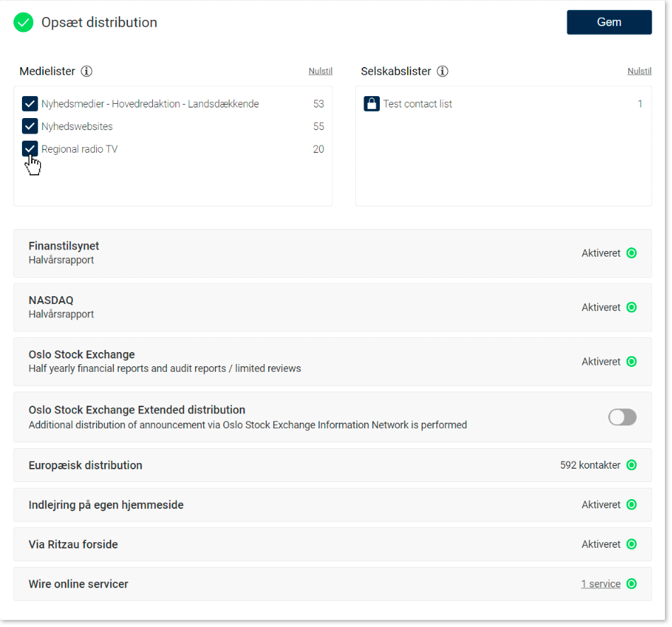Screen dimensions: 672x627
Task: Click the Medielister info icon
Action: click(x=87, y=71)
